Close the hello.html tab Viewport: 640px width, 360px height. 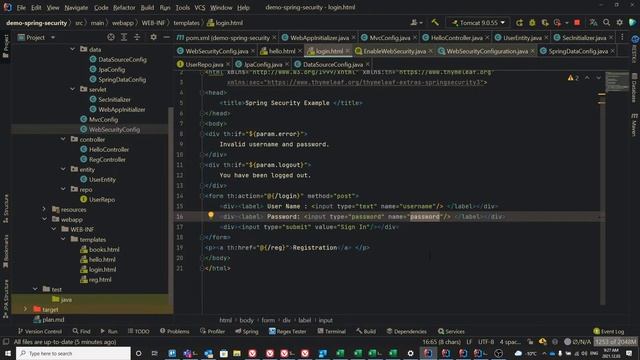click(300, 51)
